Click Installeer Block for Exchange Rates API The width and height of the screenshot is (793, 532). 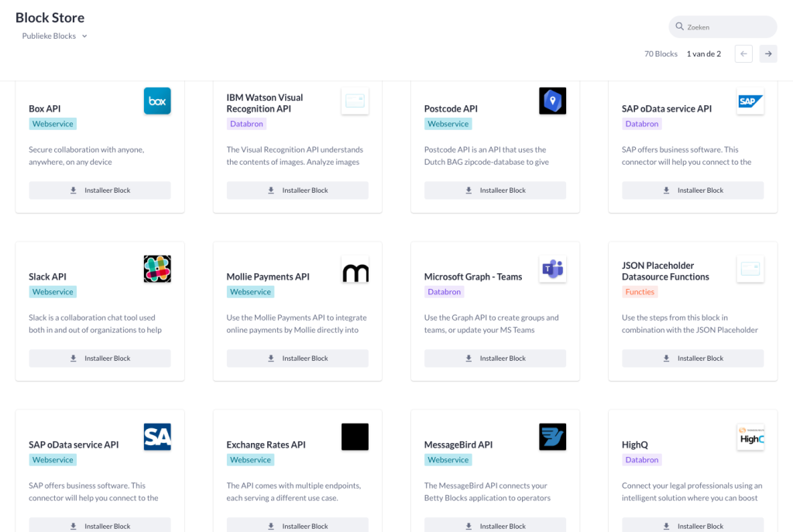click(297, 525)
